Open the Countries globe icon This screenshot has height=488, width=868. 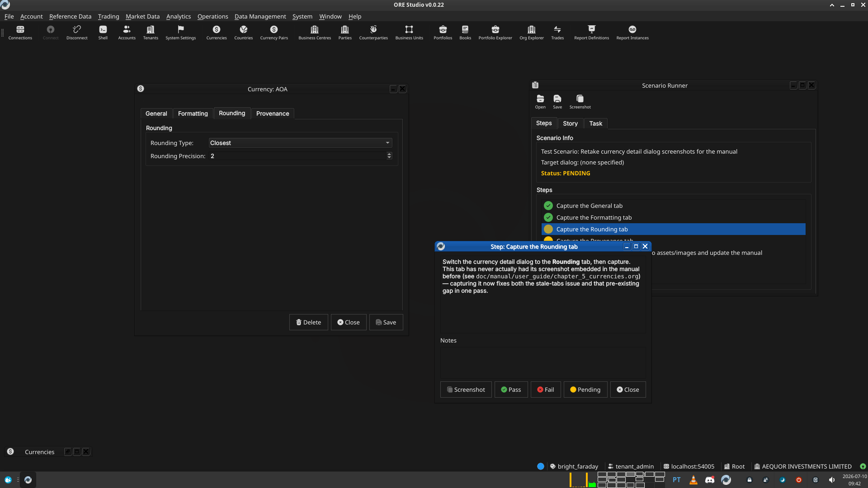tap(244, 33)
